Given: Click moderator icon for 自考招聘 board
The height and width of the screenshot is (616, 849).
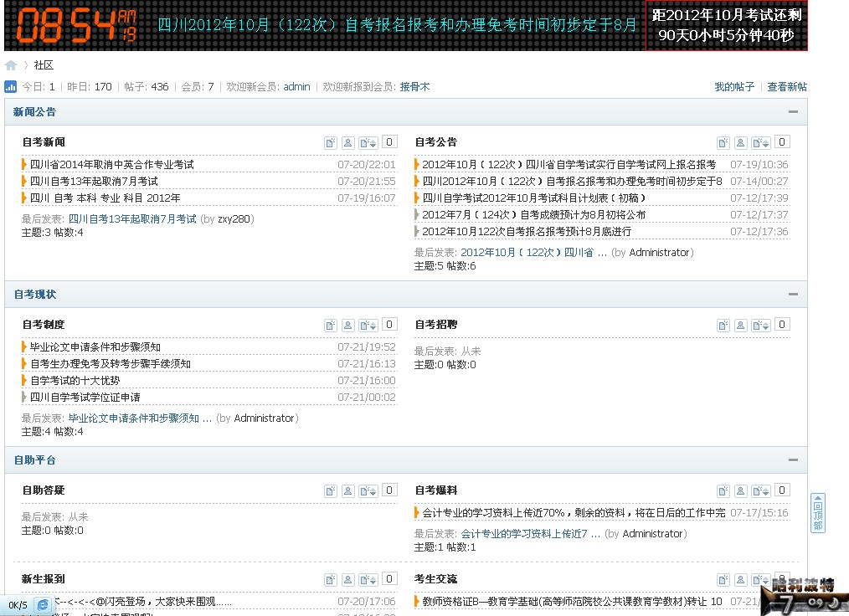Looking at the screenshot, I should (x=741, y=326).
